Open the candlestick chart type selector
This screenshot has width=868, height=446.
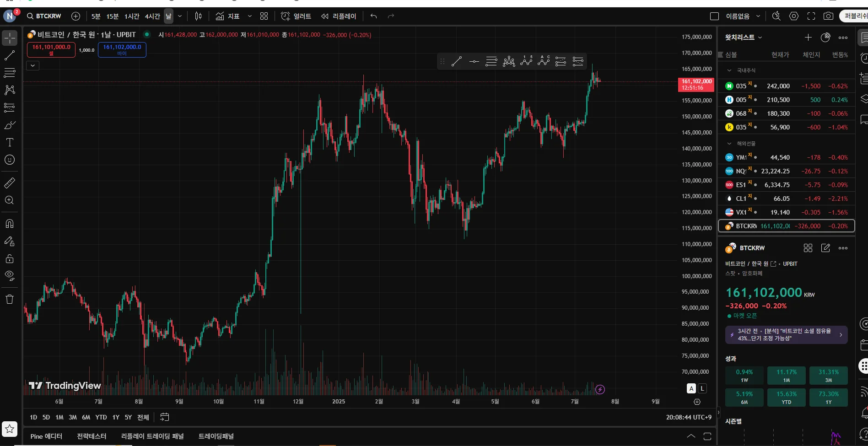point(198,16)
